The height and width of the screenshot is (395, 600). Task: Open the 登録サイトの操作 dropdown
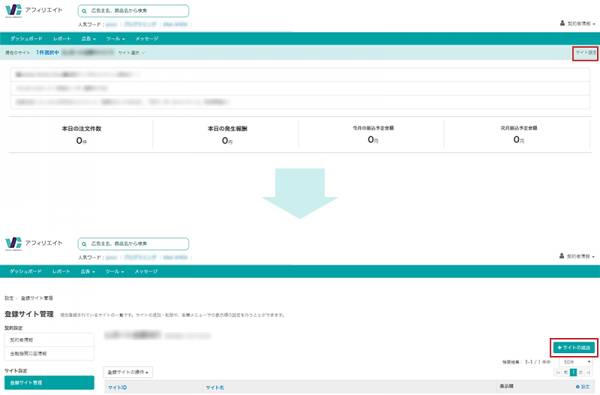(x=128, y=372)
